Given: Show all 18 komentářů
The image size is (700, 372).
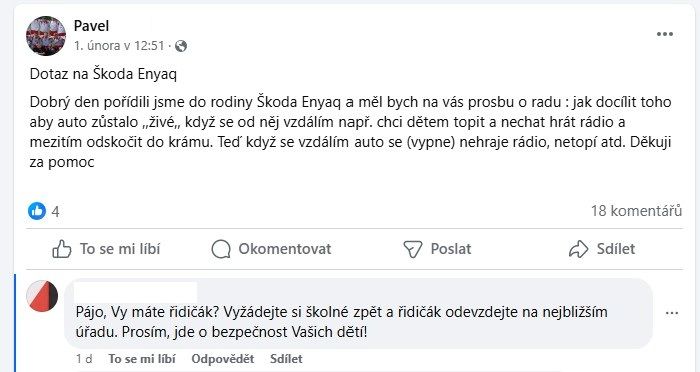Looking at the screenshot, I should (x=637, y=211).
